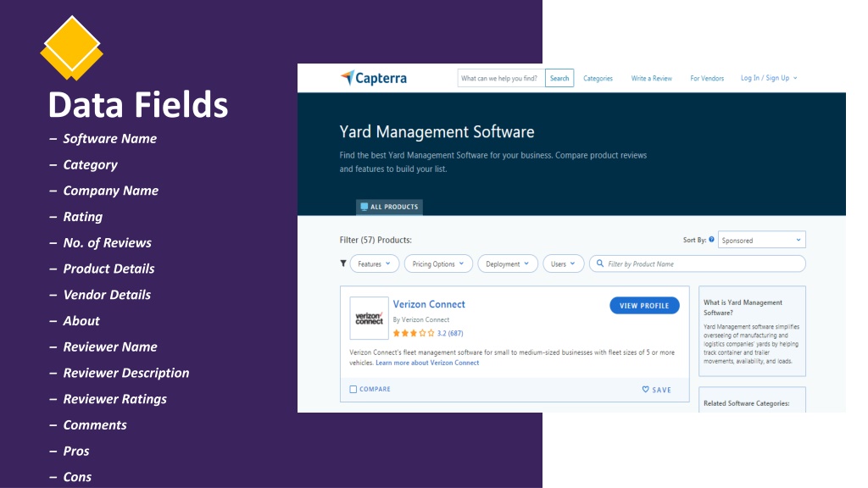Click the 'Product Details' bullet
Image resolution: width=868 pixels, height=488 pixels.
(x=109, y=269)
